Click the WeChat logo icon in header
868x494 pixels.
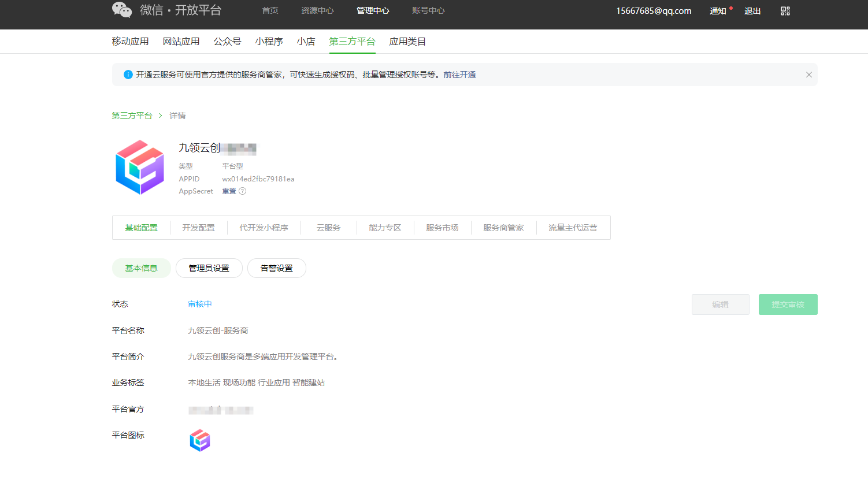click(x=122, y=10)
